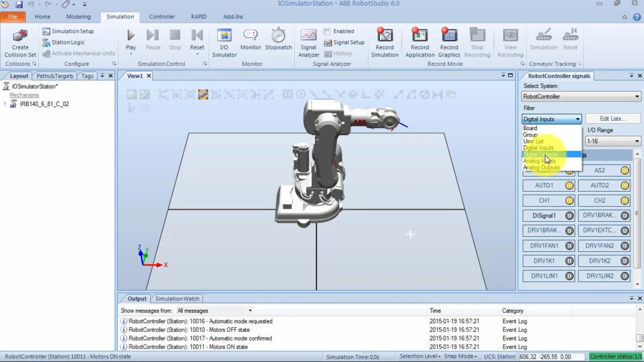Open Show messages from dropdown
Viewport: 644px width, 362px height.
[214, 310]
